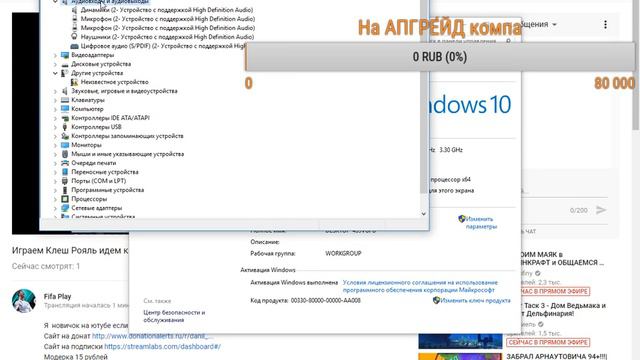The image size is (640, 360).
Task: Open Центр безопасности и обслуживания link
Action: [174, 316]
